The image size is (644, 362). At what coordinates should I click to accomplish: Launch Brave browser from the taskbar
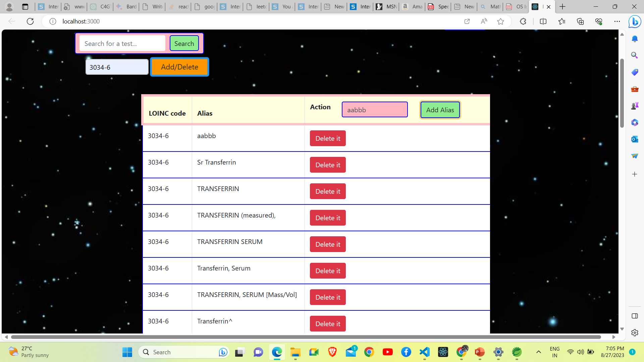coord(332,352)
